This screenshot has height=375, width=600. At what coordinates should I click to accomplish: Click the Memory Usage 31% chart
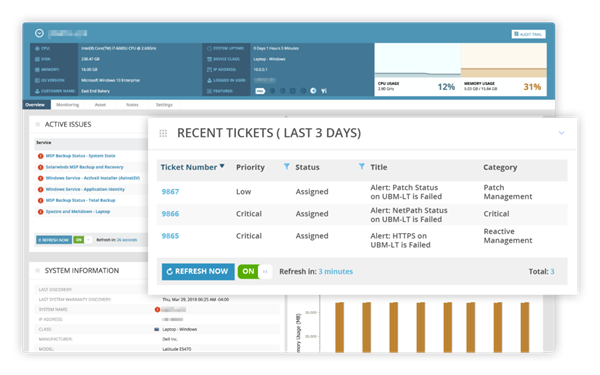pyautogui.click(x=504, y=69)
